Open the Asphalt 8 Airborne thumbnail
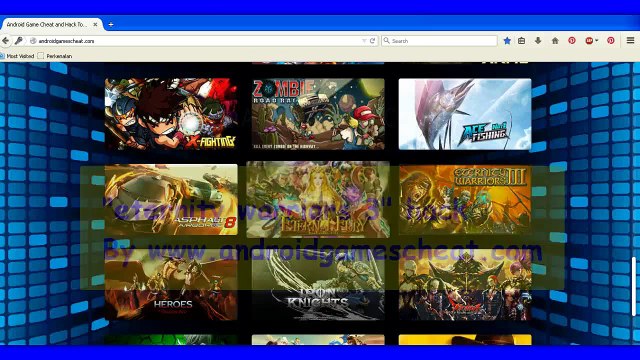This screenshot has height=360, width=640. pyautogui.click(x=171, y=200)
